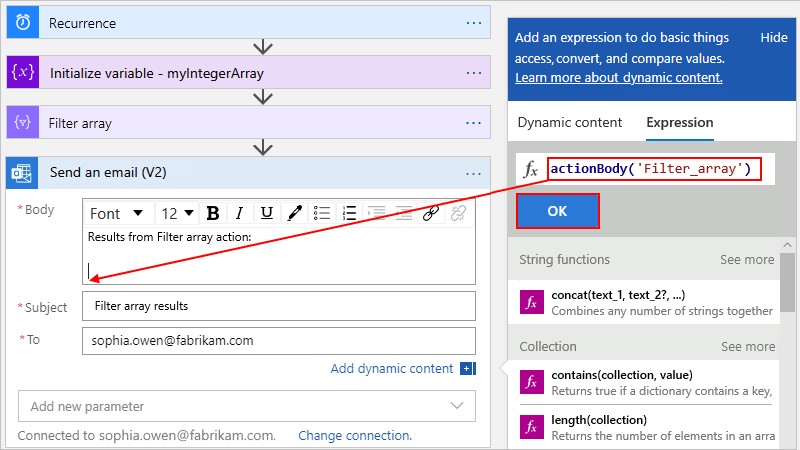Toggle Underline formatting in body toolbar
Image resolution: width=800 pixels, height=450 pixels.
pyautogui.click(x=266, y=213)
